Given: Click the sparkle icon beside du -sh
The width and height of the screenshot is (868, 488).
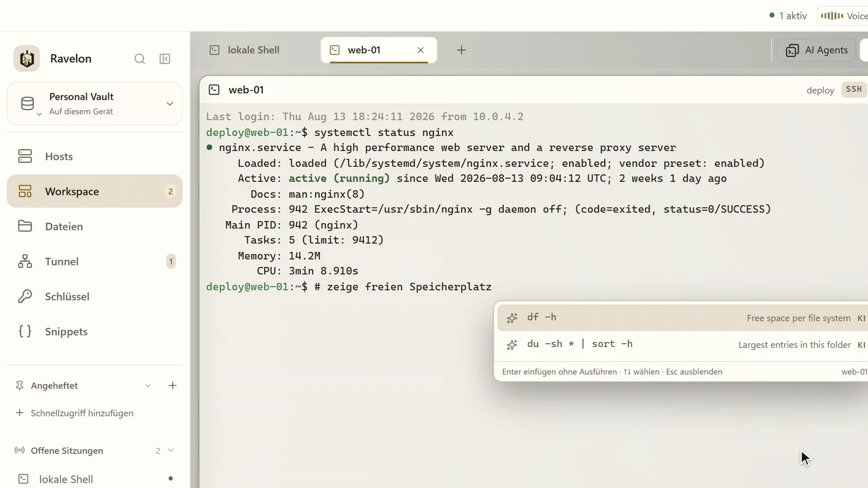Looking at the screenshot, I should tap(512, 345).
